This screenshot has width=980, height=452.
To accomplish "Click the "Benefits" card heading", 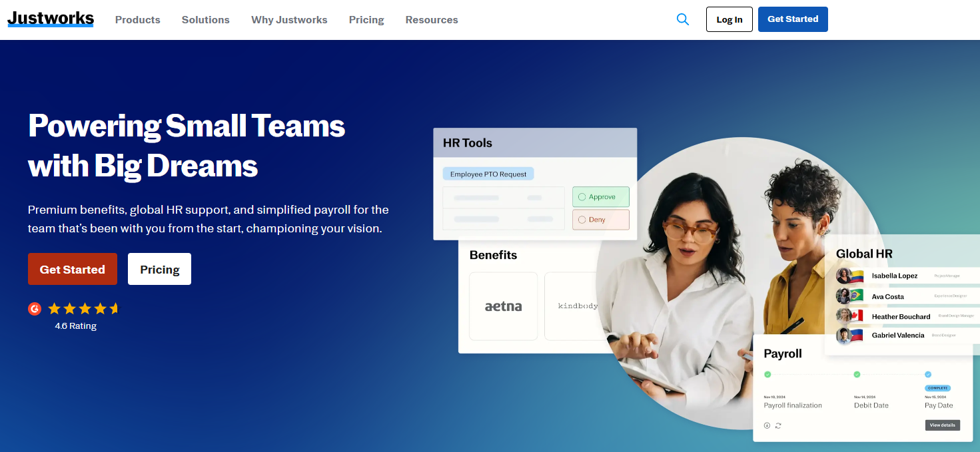I will point(493,255).
